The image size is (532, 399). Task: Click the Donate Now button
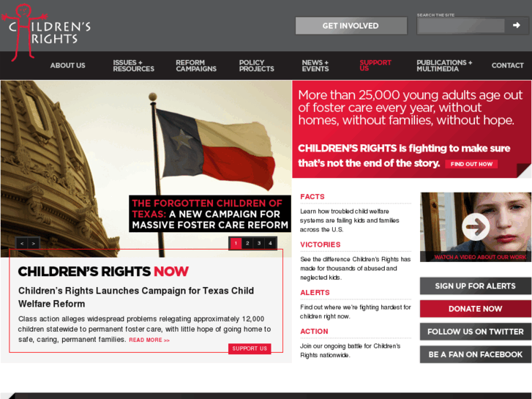(x=476, y=309)
